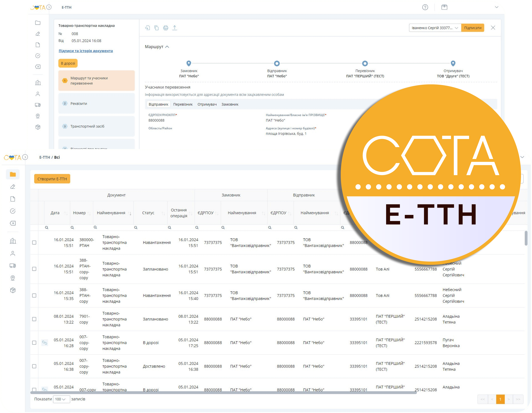
Task: Click location pin icon in list window sidebar
Action: (13, 278)
